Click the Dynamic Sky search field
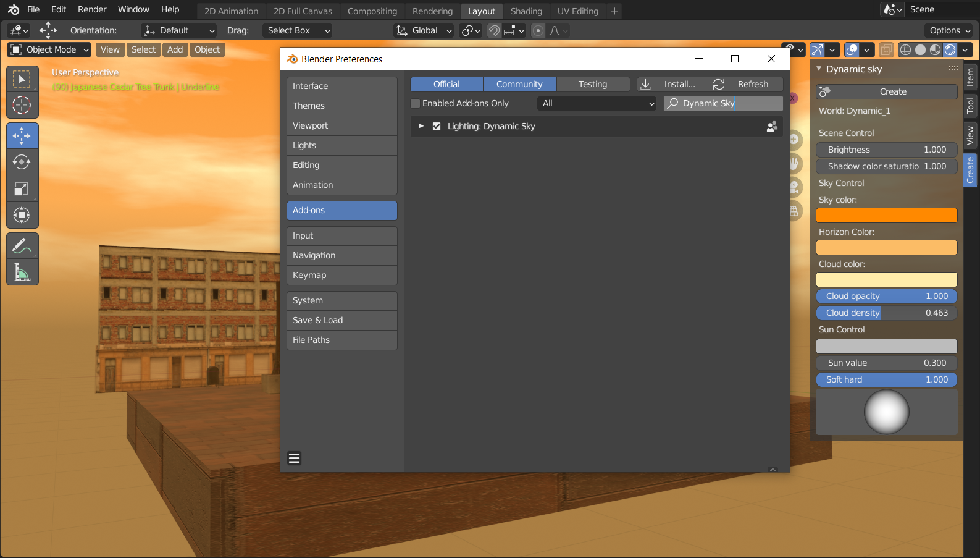Screen dimensions: 980x558 tap(724, 103)
